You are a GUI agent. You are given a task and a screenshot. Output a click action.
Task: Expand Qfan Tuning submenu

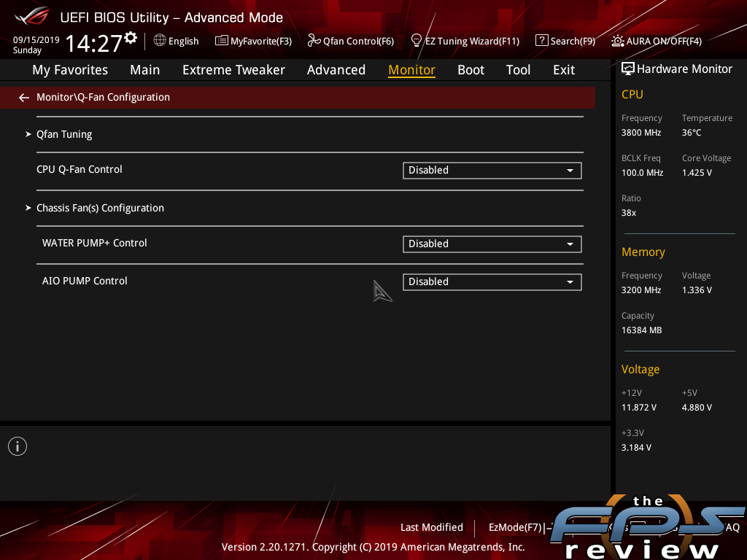(x=64, y=135)
